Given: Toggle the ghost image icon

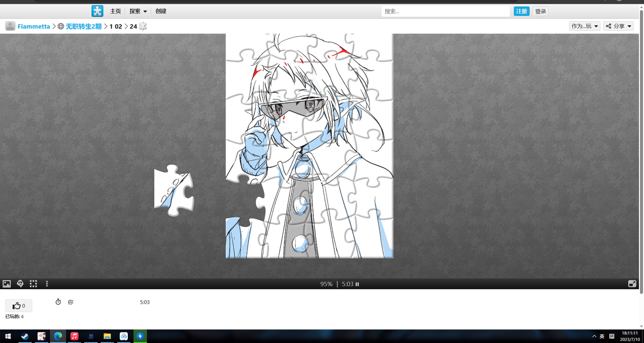Looking at the screenshot, I should click(20, 284).
